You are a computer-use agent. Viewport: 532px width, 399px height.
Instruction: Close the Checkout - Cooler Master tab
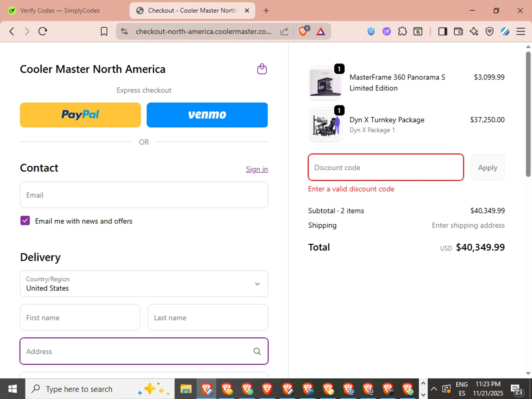(x=247, y=11)
